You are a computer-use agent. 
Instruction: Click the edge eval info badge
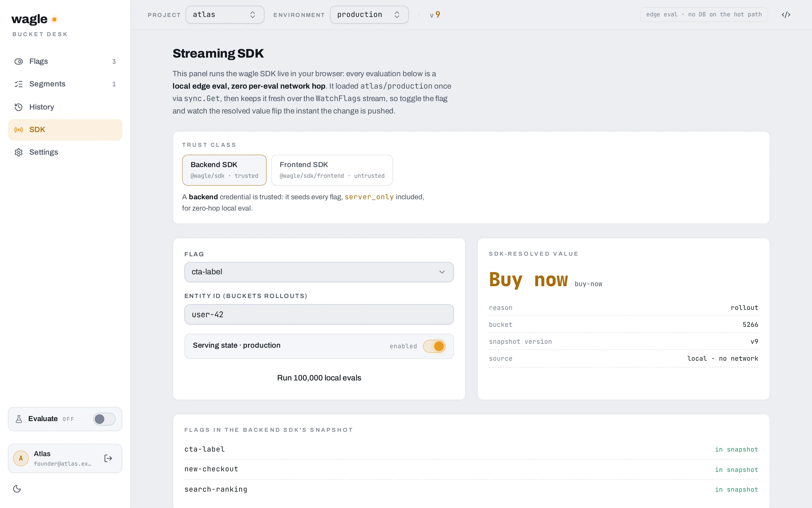coord(704,15)
